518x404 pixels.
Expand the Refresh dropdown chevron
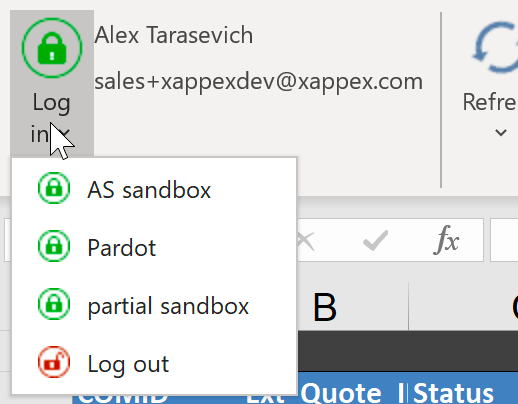click(x=501, y=133)
